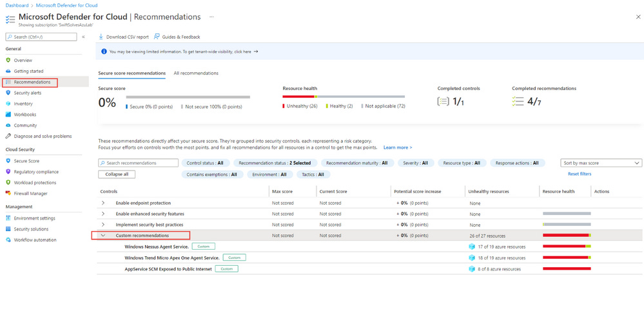The width and height of the screenshot is (644, 309).
Task: Click Custom recommendations resource health bar
Action: [x=567, y=235]
